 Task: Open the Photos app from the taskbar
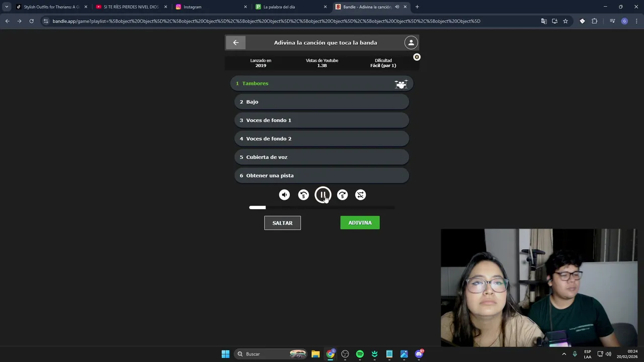tap(404, 354)
